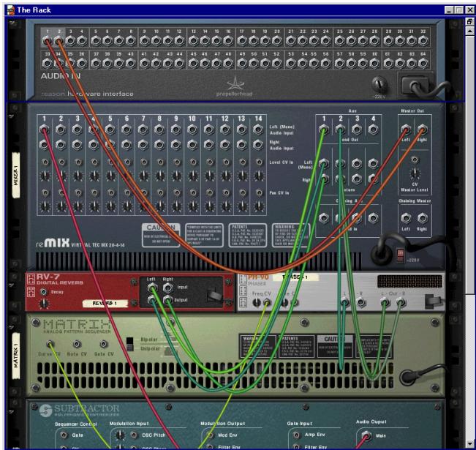Fold the Subtractor device
The height and width of the screenshot is (450, 476).
[12, 412]
